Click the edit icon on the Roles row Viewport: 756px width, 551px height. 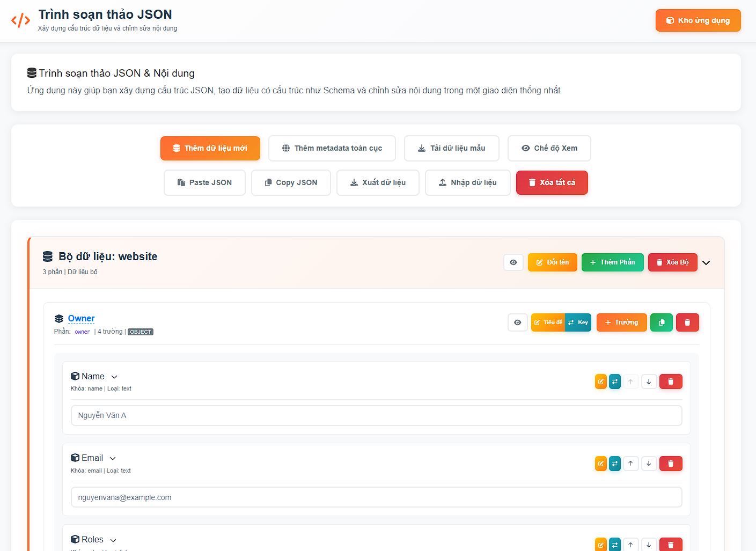click(600, 543)
